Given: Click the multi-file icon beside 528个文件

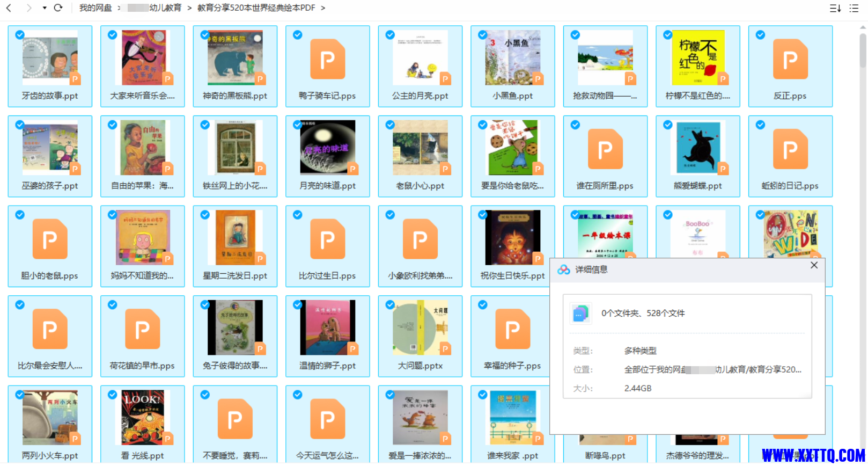Looking at the screenshot, I should click(x=580, y=313).
